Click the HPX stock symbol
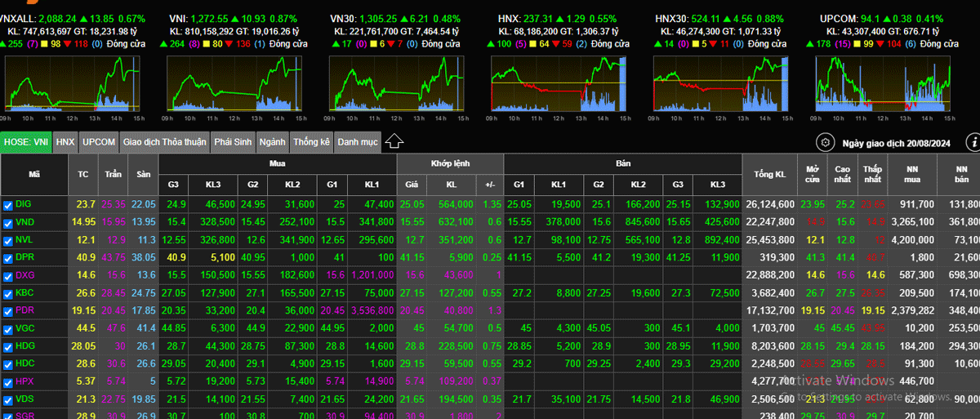 tap(24, 382)
